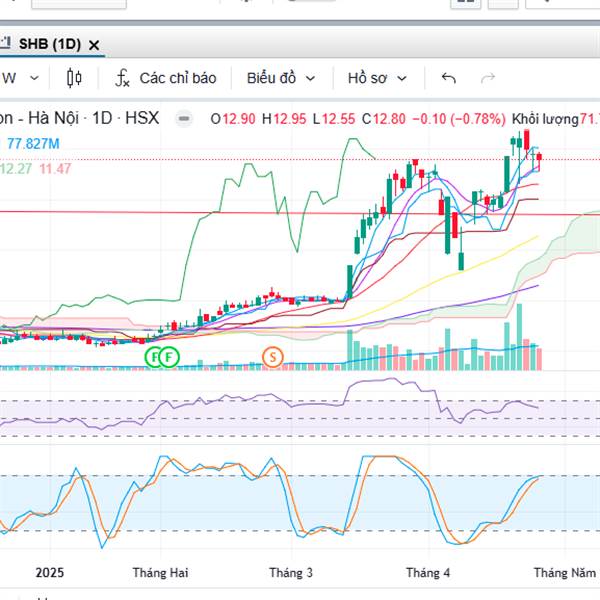Viewport: 600px width, 600px height.
Task: Click the open price O12.90 value
Action: (233, 119)
